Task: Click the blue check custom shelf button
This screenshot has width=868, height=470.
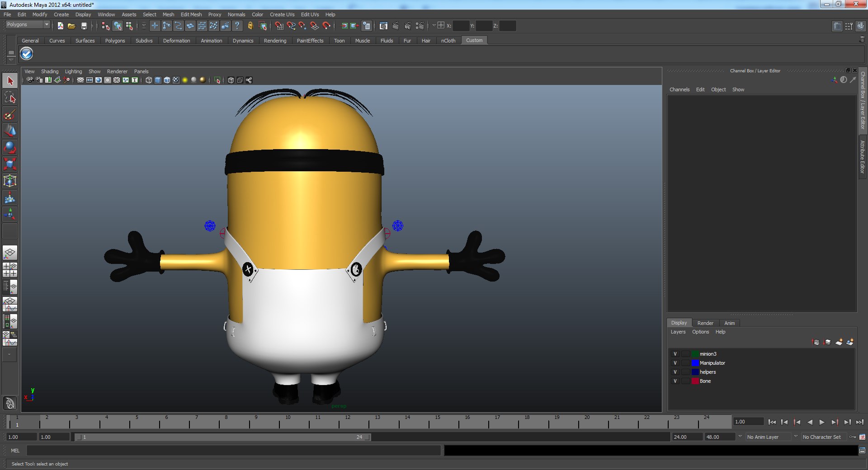Action: click(x=27, y=54)
